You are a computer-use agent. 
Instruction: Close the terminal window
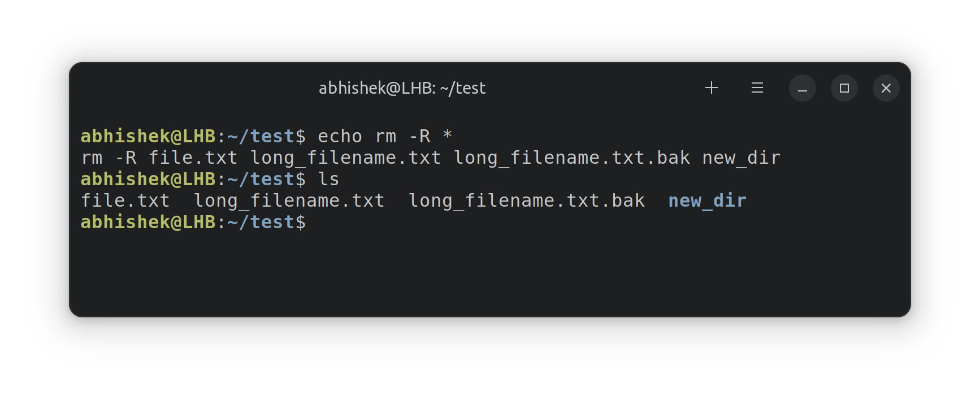point(886,88)
